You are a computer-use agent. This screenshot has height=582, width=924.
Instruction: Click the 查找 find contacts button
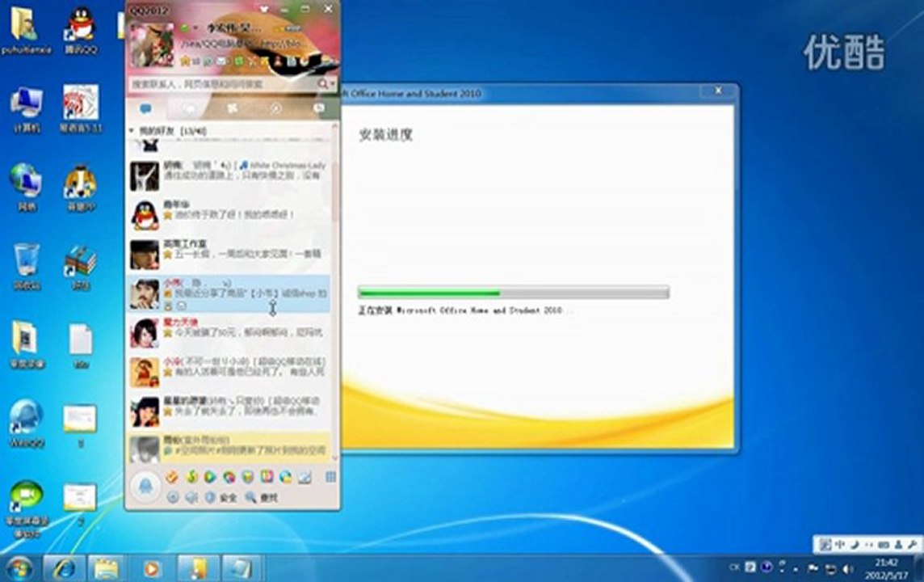click(262, 498)
